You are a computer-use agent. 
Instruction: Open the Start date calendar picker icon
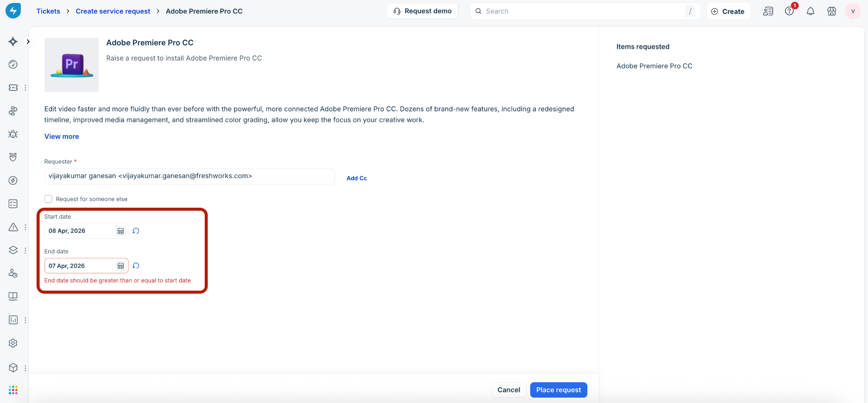point(121,231)
